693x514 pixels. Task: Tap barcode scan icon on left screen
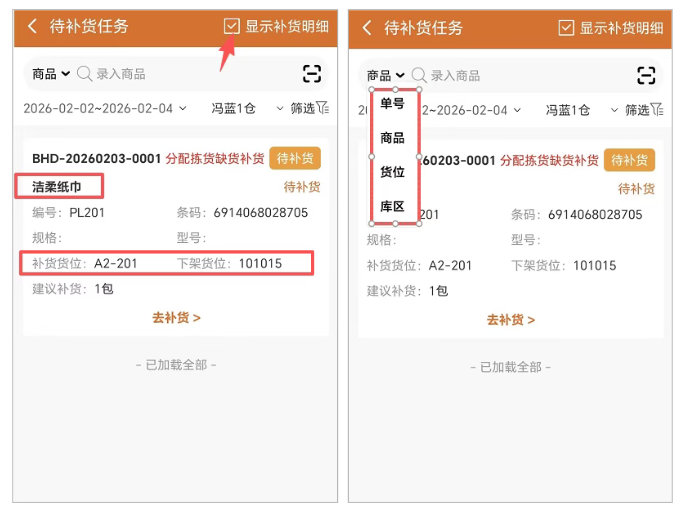pos(312,73)
